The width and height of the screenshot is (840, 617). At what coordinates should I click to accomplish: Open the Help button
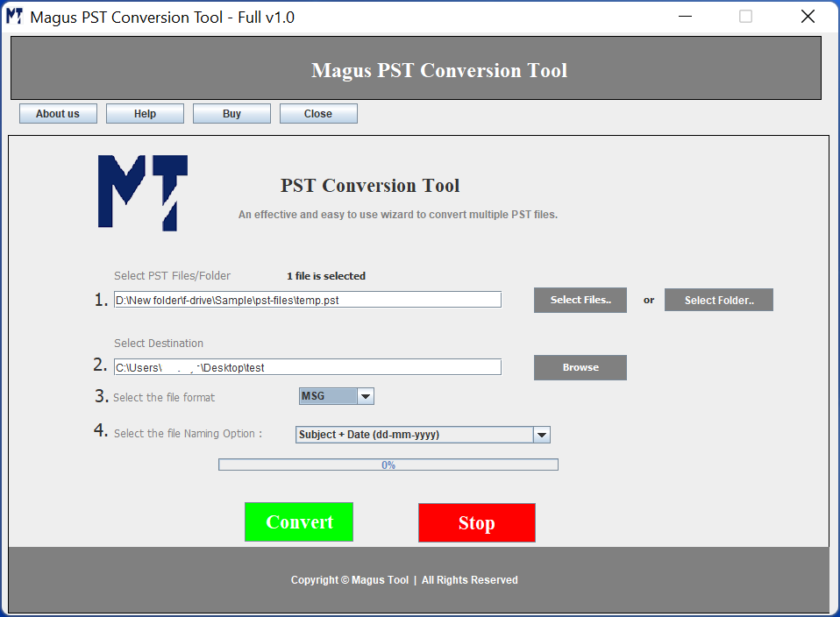145,114
